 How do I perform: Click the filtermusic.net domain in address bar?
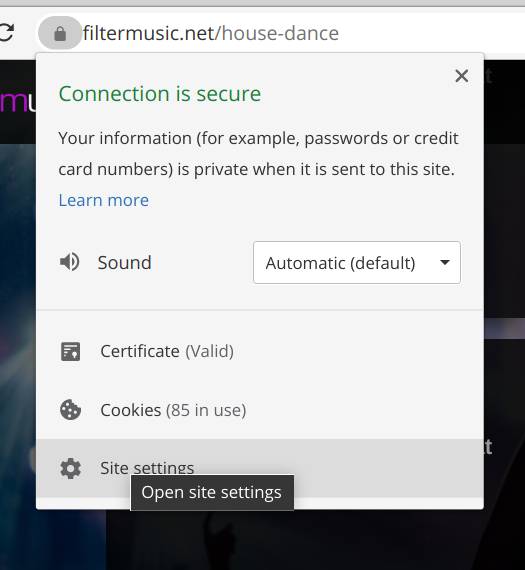149,33
